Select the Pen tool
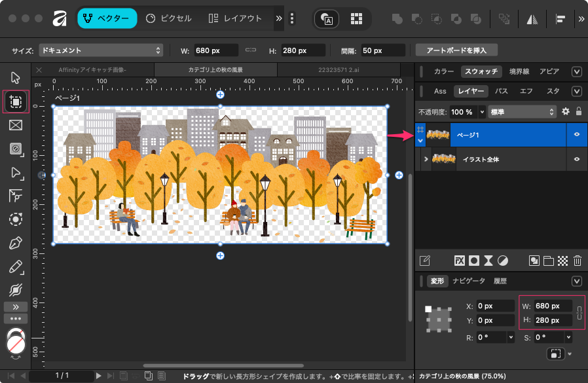 click(16, 244)
